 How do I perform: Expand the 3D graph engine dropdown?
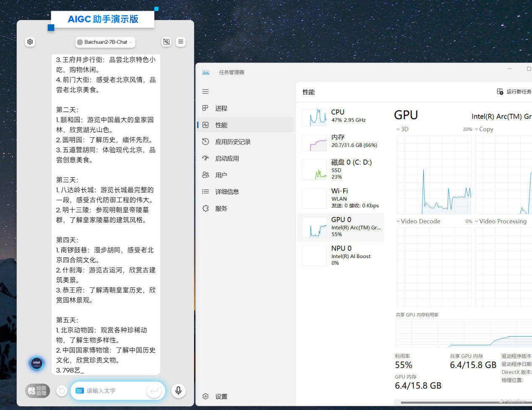402,129
